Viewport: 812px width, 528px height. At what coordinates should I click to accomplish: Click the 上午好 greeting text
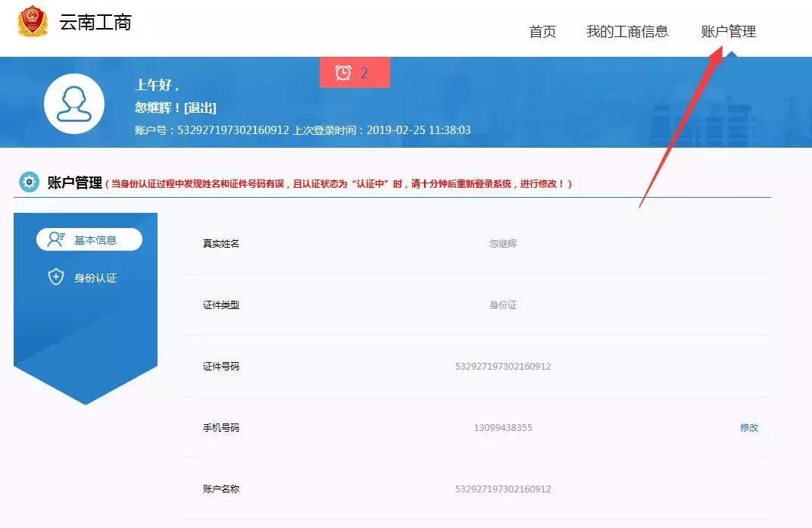click(157, 85)
